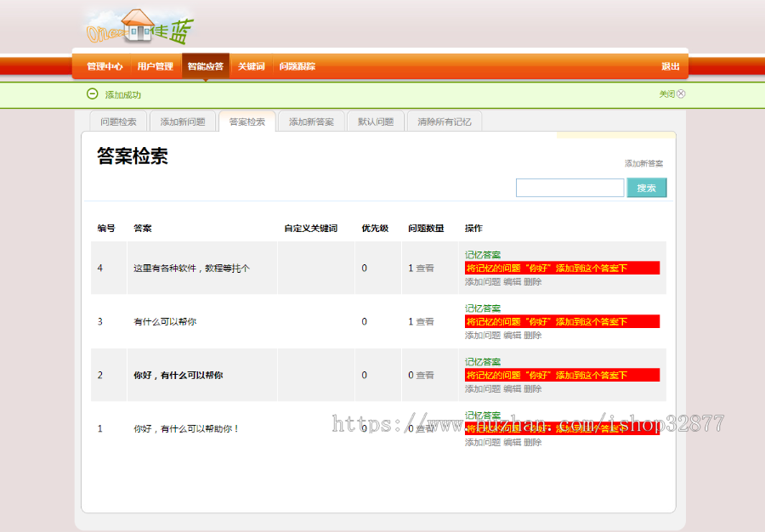765x532 pixels.
Task: Click bold answer 你好，有什么可以帮你 in row 2
Action: point(178,376)
